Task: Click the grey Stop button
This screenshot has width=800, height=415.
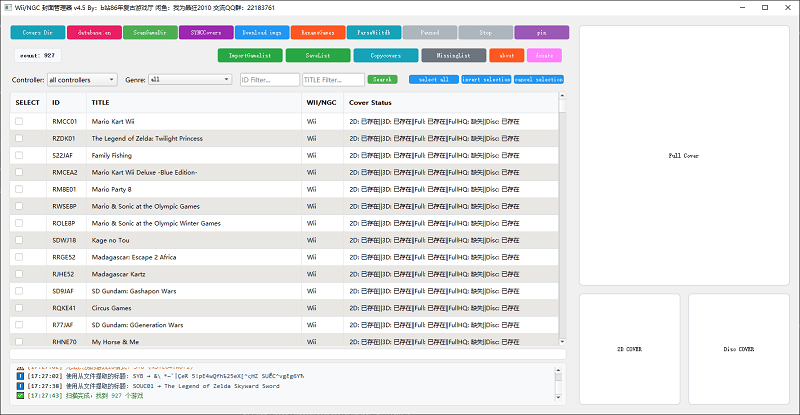Action: pos(486,33)
